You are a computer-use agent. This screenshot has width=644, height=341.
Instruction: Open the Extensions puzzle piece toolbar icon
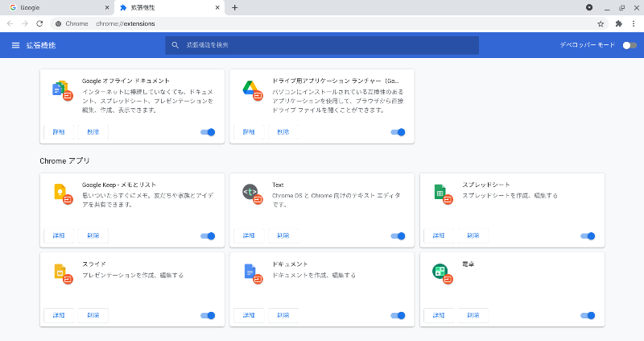619,24
